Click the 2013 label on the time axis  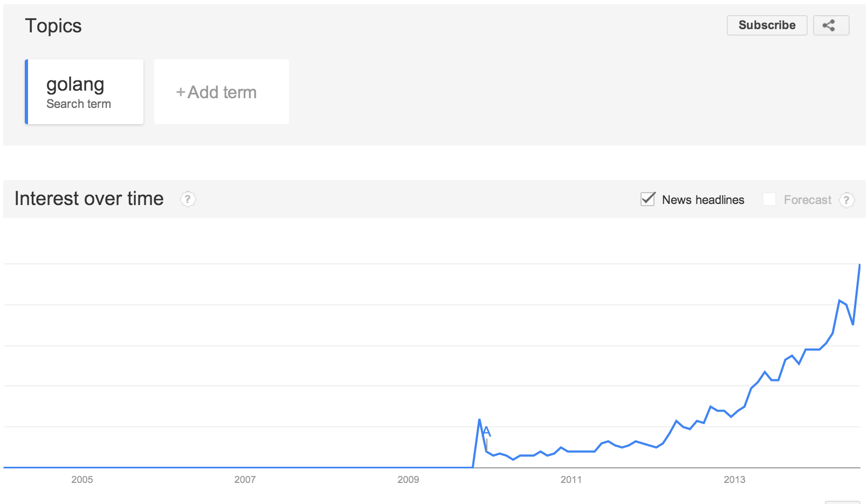tap(734, 480)
